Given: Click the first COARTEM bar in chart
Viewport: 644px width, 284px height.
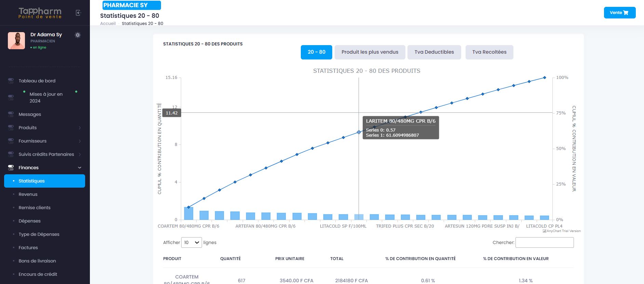Looking at the screenshot, I should pos(189,213).
